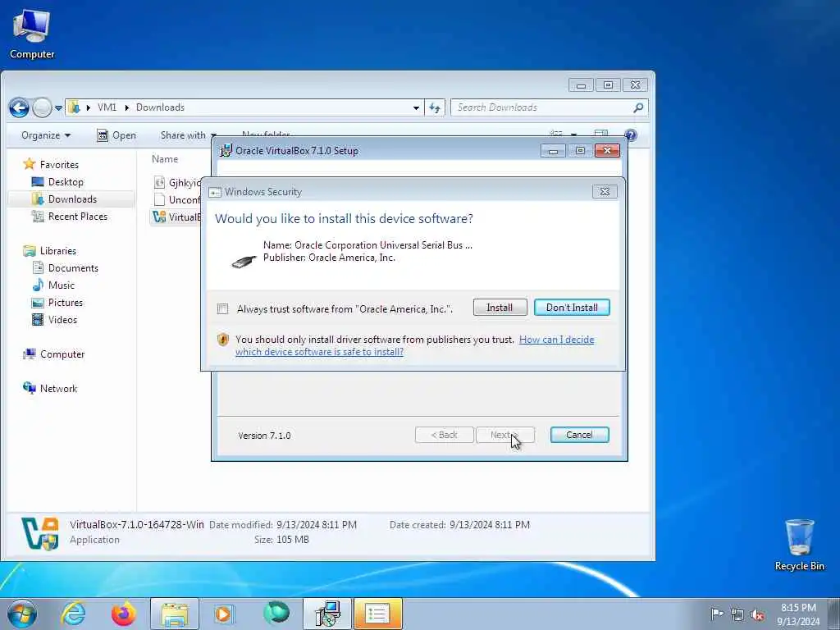Minimize the VirtualBox Setup window
The image size is (840, 630).
pos(553,151)
